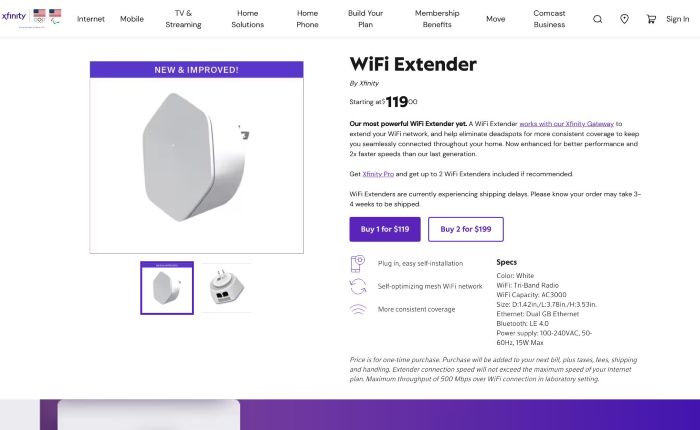
Task: Click the self-optimizing mesh WiFi icon
Action: coord(358,286)
